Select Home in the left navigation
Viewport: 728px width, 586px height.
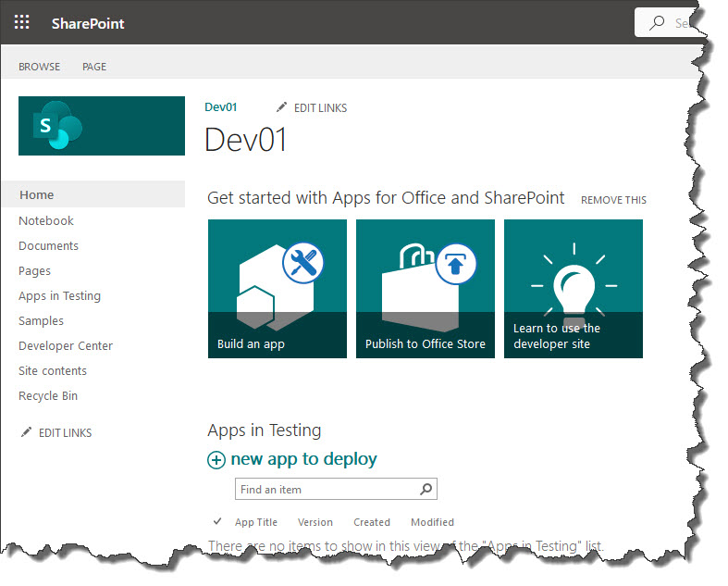(x=93, y=194)
